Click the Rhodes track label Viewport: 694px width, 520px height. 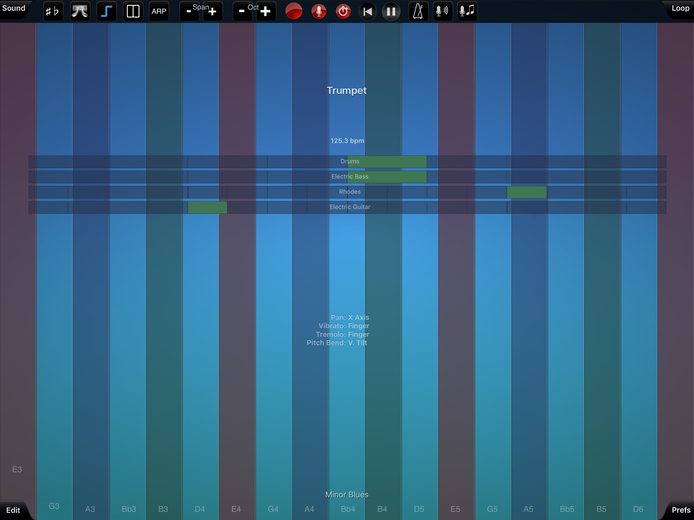pos(350,192)
